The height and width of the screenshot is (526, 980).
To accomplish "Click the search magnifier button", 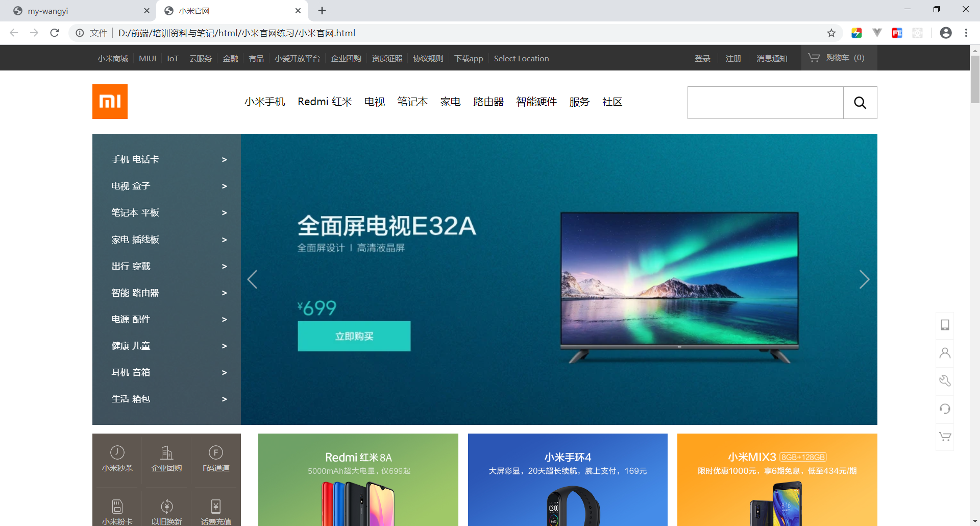I will pos(860,103).
